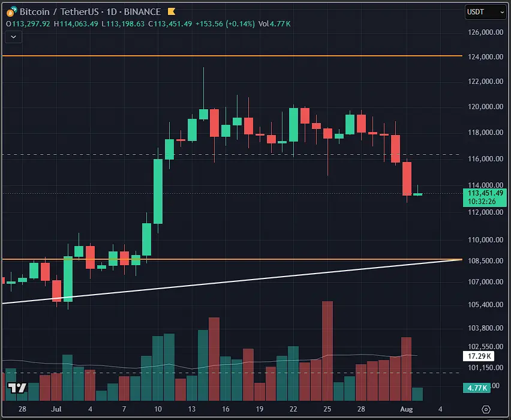Collapse the indicator legend chevron
511x420 pixels.
tap(13, 37)
